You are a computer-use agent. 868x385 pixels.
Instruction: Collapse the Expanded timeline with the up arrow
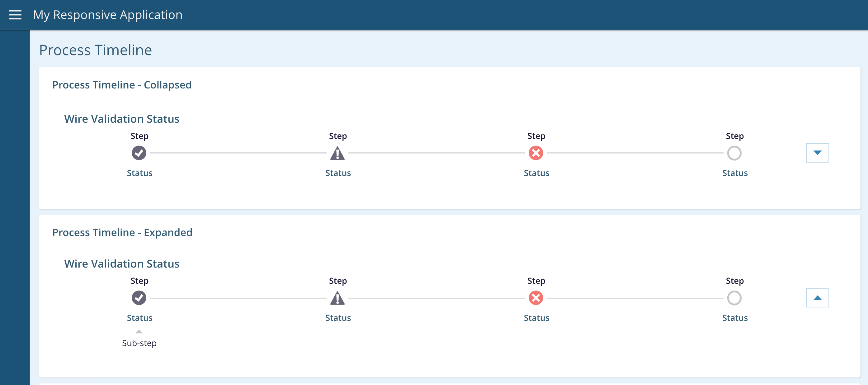[x=818, y=298]
